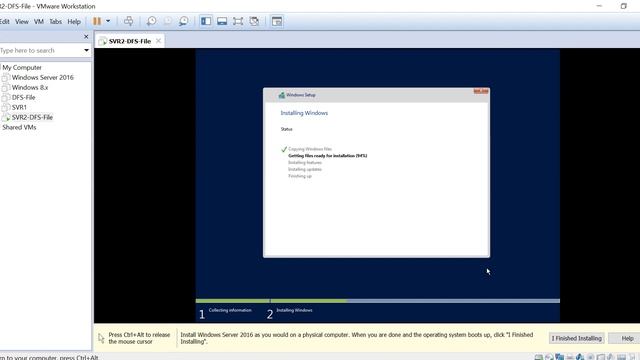Click the 'Copying Windows files' status line
Viewport: 640px width, 360px height.
pos(310,149)
